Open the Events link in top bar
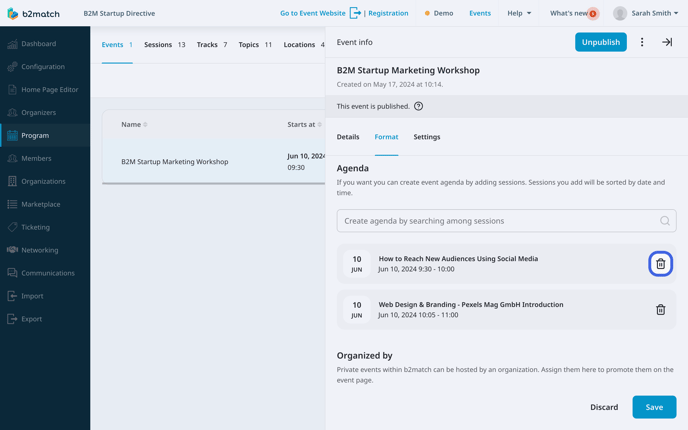The height and width of the screenshot is (430, 688). point(480,13)
